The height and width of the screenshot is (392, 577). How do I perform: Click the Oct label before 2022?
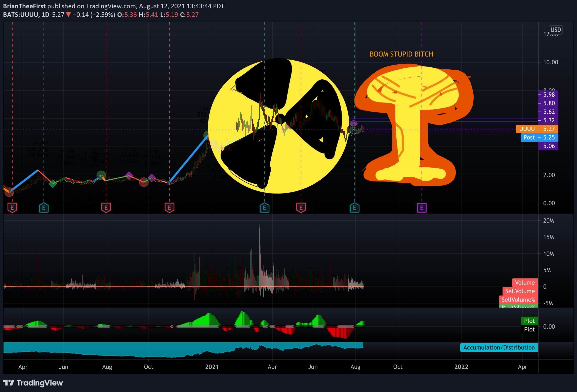pos(398,367)
